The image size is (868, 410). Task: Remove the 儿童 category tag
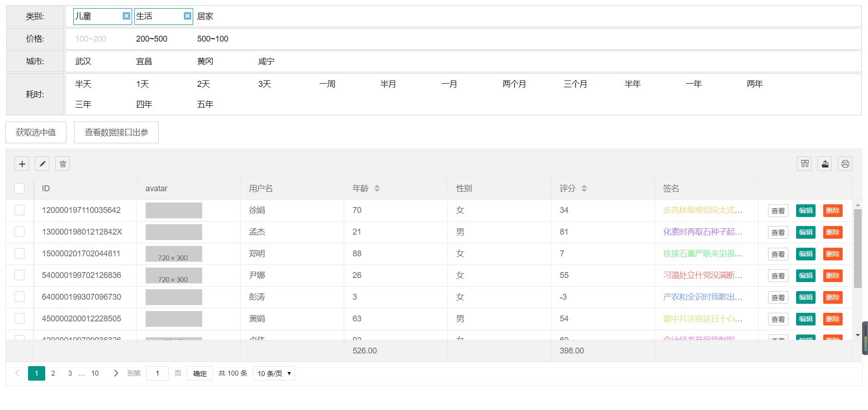click(126, 16)
